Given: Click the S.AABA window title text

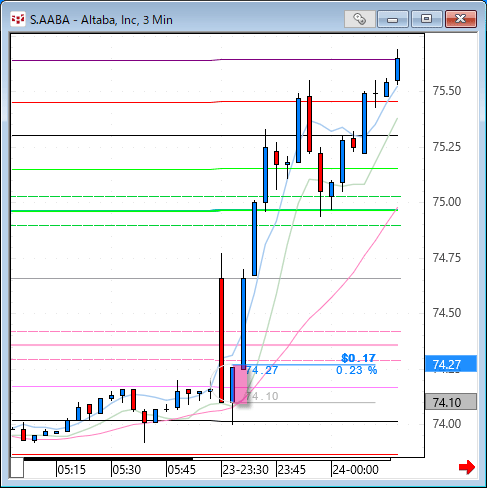Looking at the screenshot, I should (101, 20).
